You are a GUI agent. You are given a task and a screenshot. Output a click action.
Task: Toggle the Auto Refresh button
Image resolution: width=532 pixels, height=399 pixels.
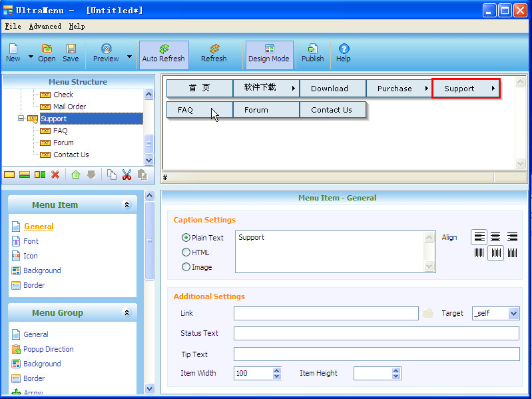click(164, 55)
